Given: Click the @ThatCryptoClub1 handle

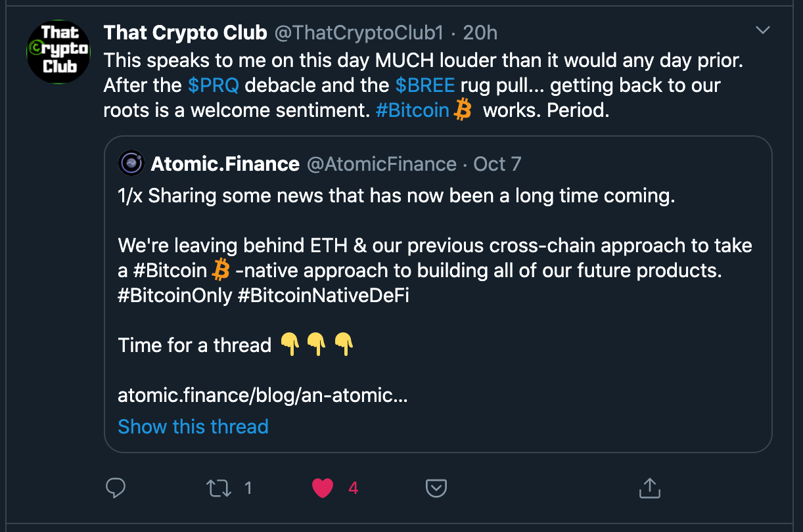Looking at the screenshot, I should (x=359, y=32).
